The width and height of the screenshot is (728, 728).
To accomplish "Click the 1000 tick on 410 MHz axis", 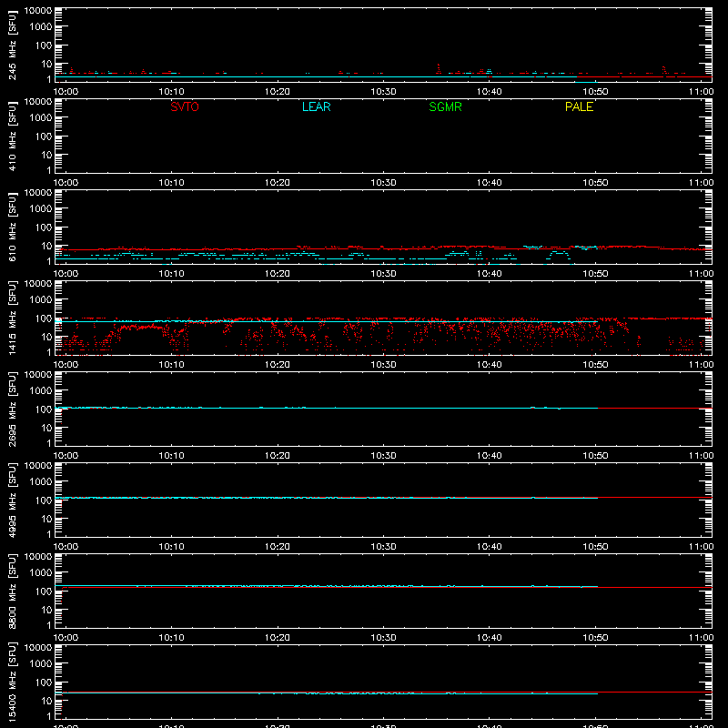I will point(41,118).
